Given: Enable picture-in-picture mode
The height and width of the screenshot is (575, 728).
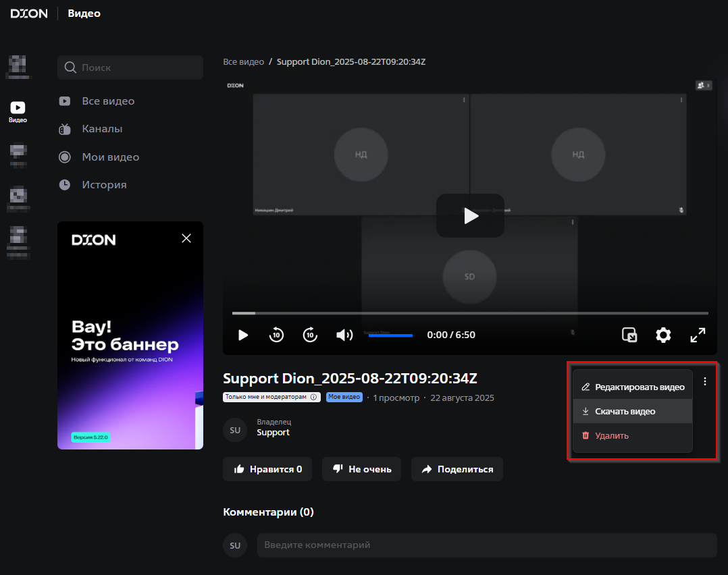Looking at the screenshot, I should click(x=629, y=335).
